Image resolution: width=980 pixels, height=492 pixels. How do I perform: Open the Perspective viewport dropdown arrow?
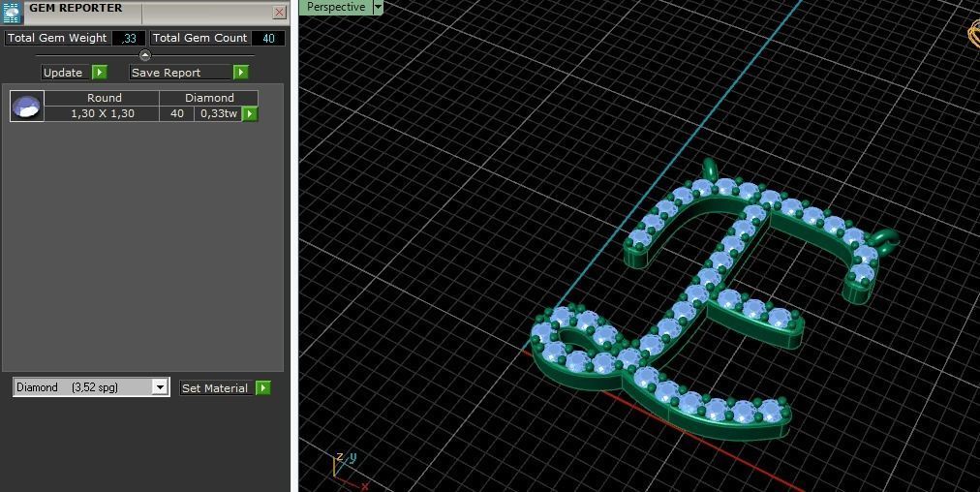(378, 7)
